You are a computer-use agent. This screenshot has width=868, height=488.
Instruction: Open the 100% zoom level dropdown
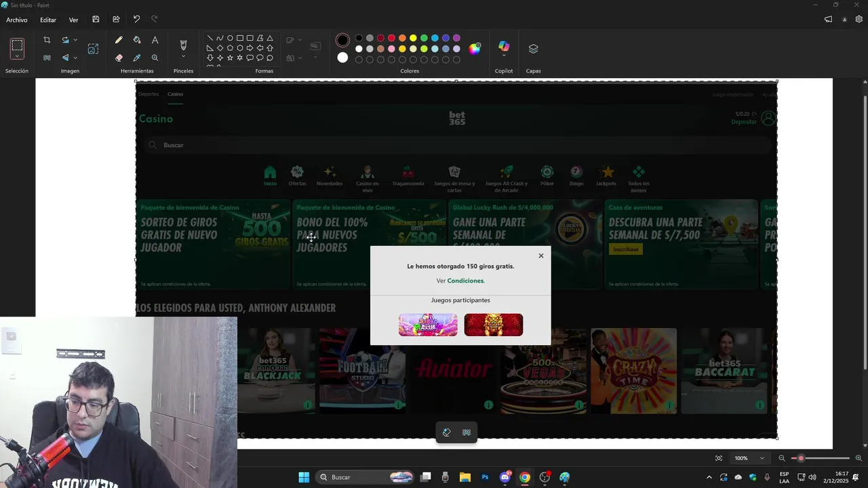pos(749,458)
